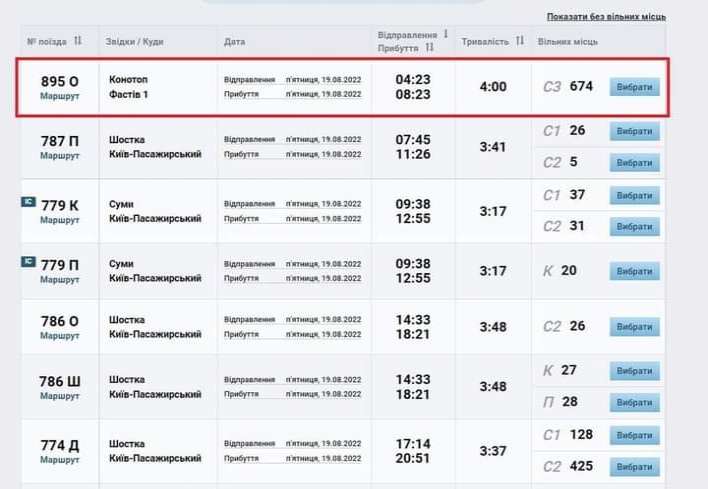
Task: Choose С1 128 seats on train 774 Д
Action: pyautogui.click(x=634, y=435)
